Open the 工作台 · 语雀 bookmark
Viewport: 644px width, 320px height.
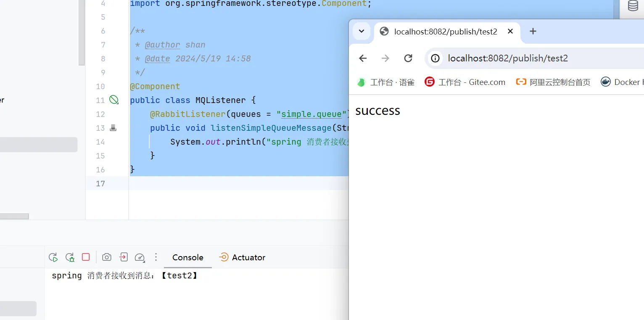coord(385,82)
